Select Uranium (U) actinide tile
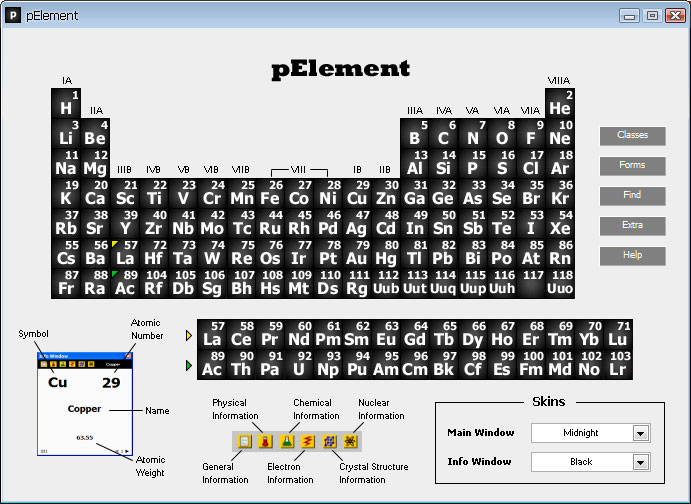Image resolution: width=691 pixels, height=504 pixels. [299, 364]
